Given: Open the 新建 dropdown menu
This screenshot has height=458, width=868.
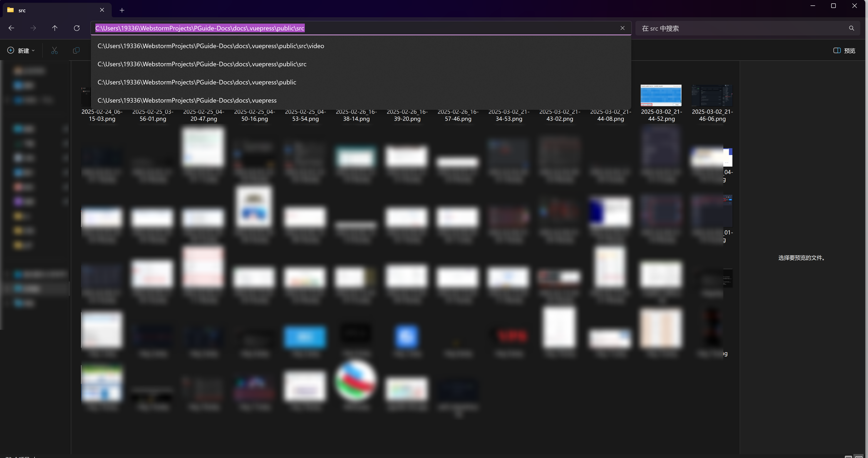Looking at the screenshot, I should 21,51.
